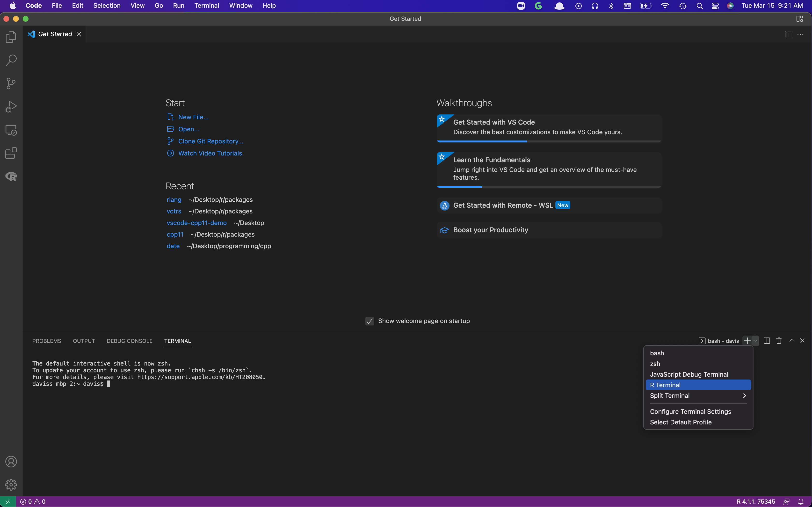Click the Kill Terminal trash icon
Screen dimensions: 812x507
tap(779, 340)
